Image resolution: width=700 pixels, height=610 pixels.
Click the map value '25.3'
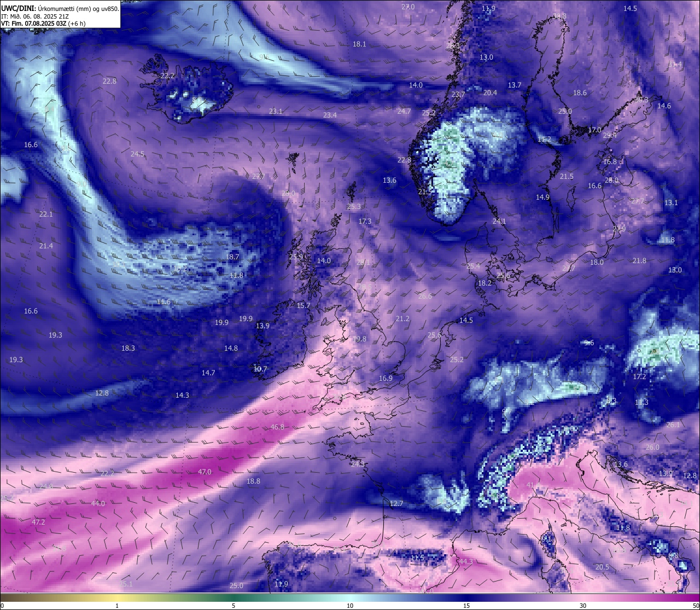pos(354,207)
